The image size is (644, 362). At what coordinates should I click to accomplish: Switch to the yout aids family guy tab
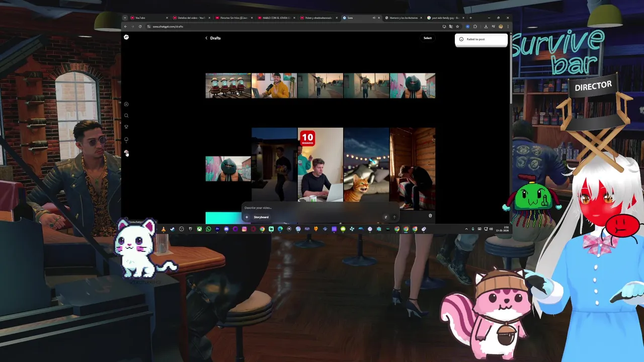click(446, 18)
